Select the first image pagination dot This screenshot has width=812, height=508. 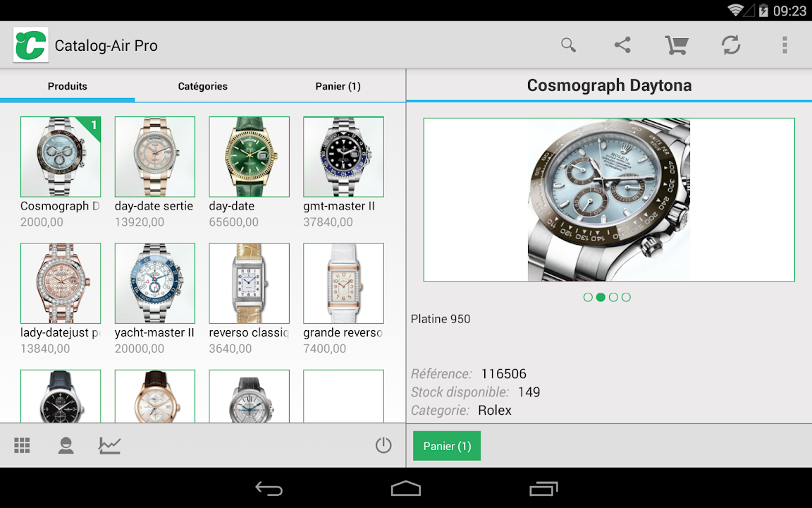(x=588, y=297)
